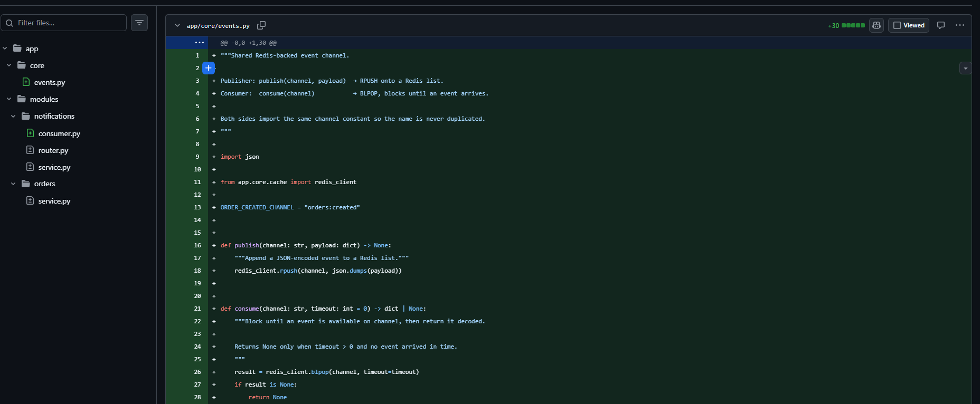Click the added-file icon beside events.py
The image size is (980, 404).
(26, 82)
